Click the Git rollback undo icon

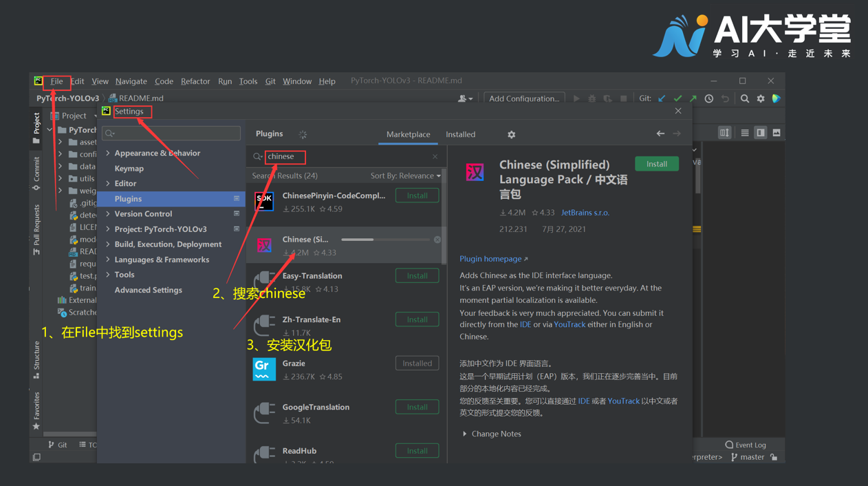pos(725,98)
